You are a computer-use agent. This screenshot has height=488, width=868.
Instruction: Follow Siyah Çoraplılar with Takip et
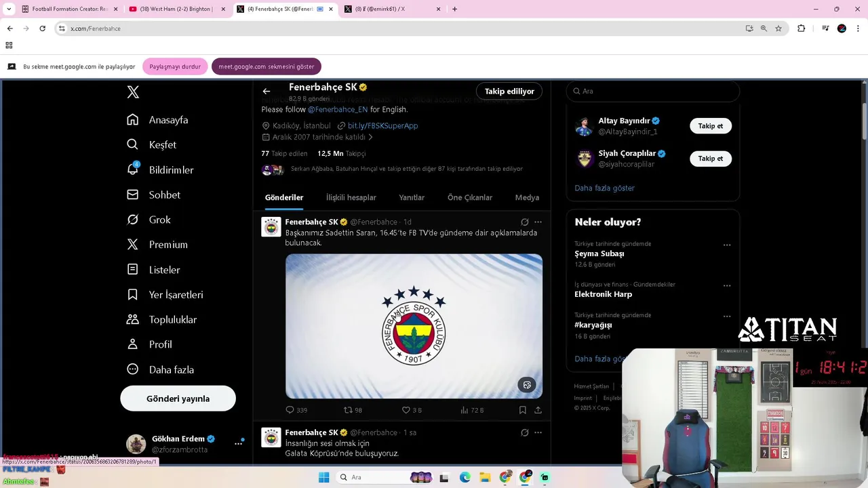point(711,159)
